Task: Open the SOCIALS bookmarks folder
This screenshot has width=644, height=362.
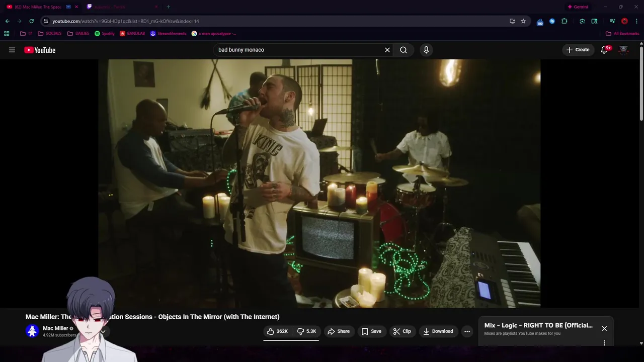Action: coord(49,34)
